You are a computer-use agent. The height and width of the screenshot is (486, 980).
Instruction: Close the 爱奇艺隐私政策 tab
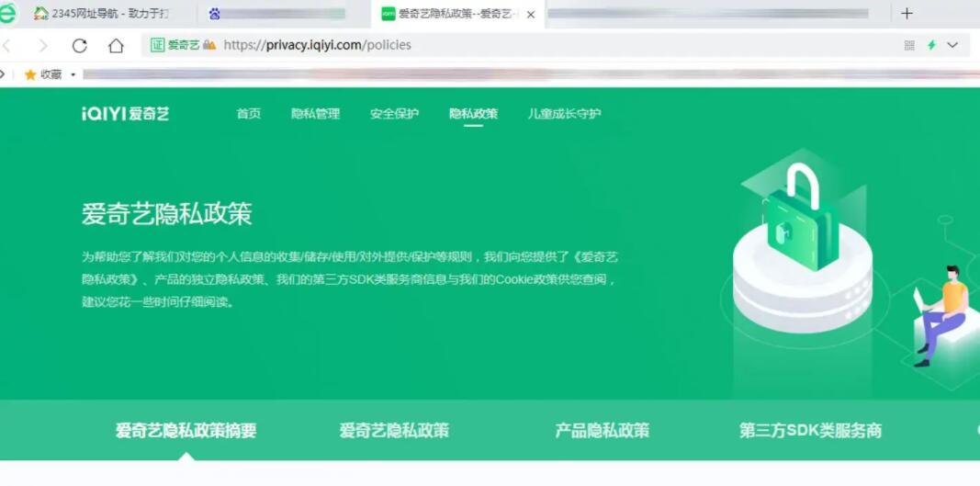click(531, 15)
